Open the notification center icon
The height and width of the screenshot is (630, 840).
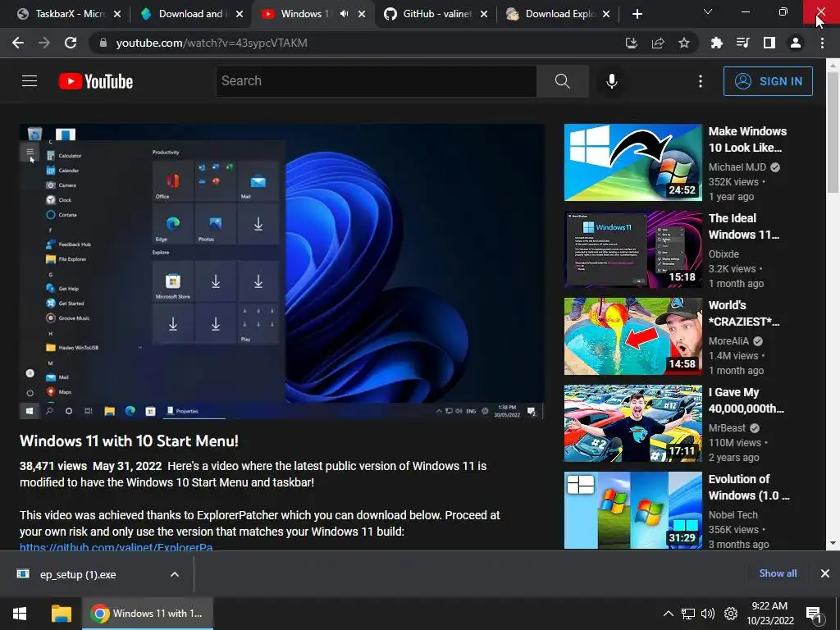[815, 614]
